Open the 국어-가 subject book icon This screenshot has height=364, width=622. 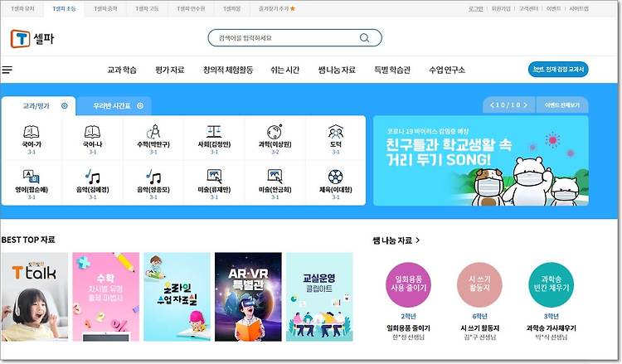(32, 131)
